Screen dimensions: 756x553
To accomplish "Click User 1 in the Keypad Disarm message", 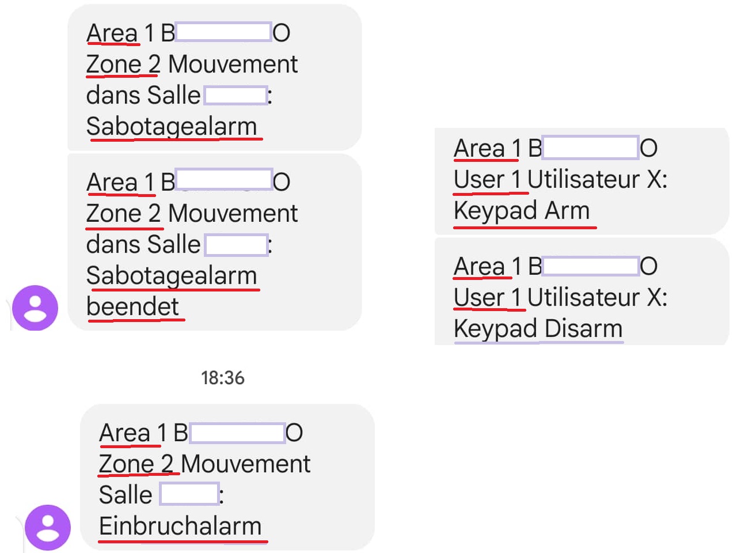I will coord(487,298).
